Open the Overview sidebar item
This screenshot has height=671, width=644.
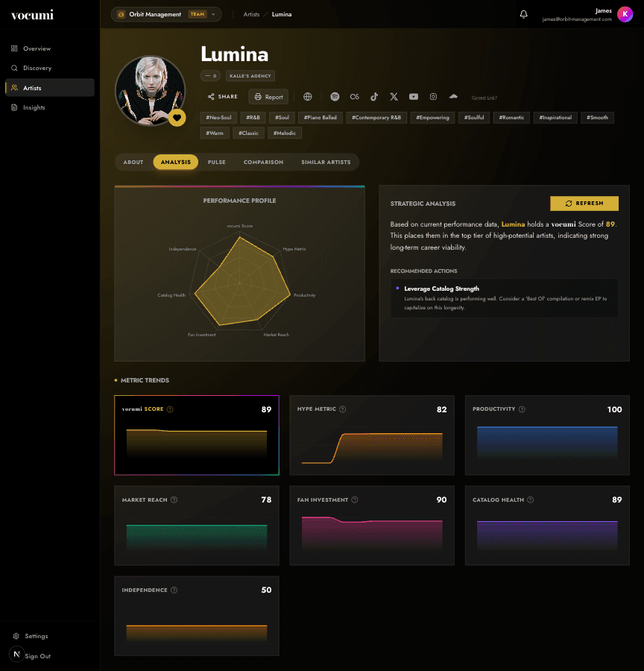point(50,48)
